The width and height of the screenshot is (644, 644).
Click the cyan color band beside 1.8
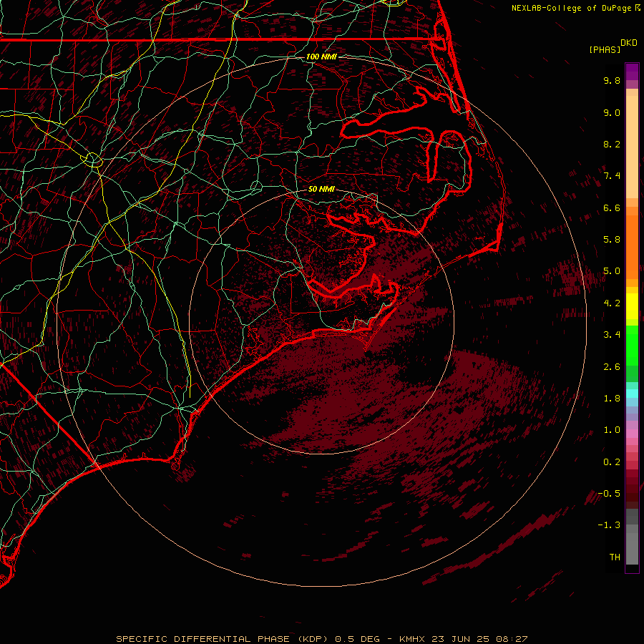click(632, 394)
